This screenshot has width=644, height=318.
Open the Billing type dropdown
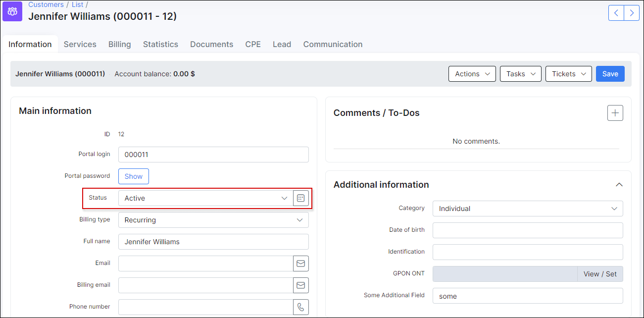coord(213,220)
